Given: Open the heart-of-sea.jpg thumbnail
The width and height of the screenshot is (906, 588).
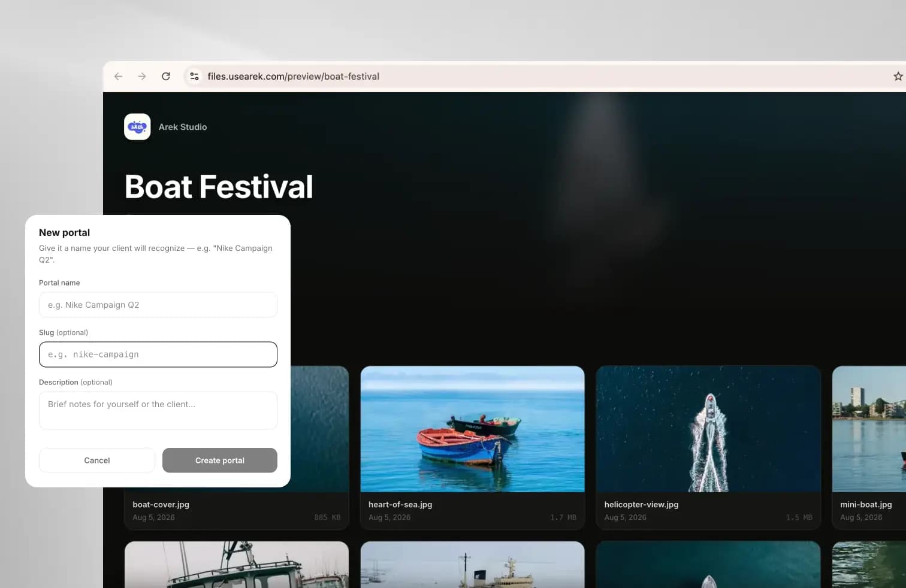Looking at the screenshot, I should pyautogui.click(x=473, y=429).
